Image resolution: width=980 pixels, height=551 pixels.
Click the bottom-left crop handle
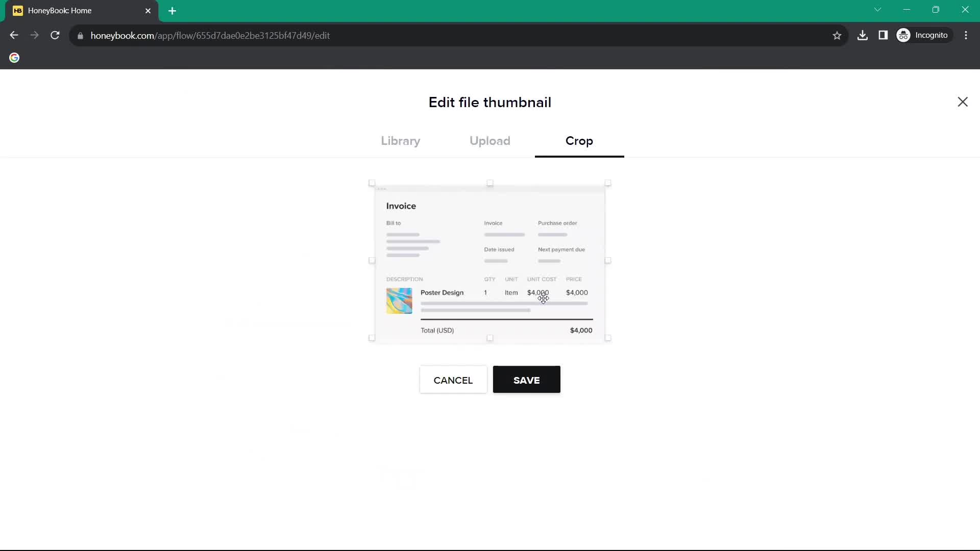pos(372,338)
